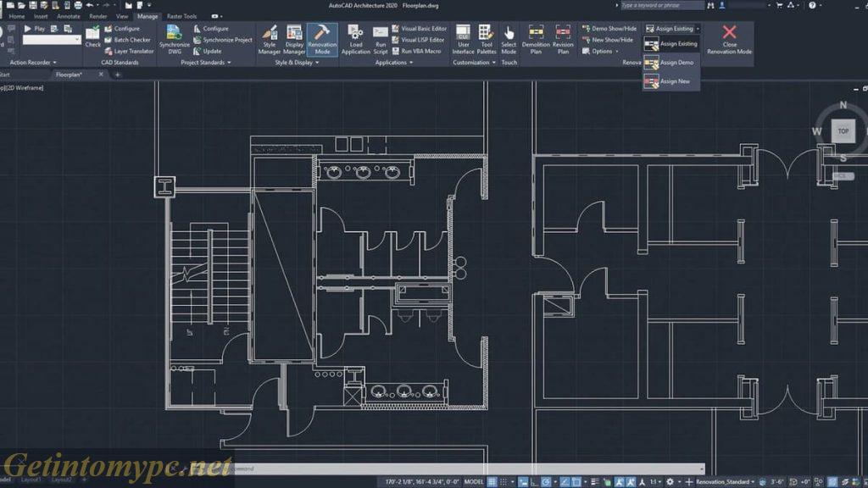Click Plot printer icon in quick access
This screenshot has height=488, width=868.
click(x=78, y=5)
